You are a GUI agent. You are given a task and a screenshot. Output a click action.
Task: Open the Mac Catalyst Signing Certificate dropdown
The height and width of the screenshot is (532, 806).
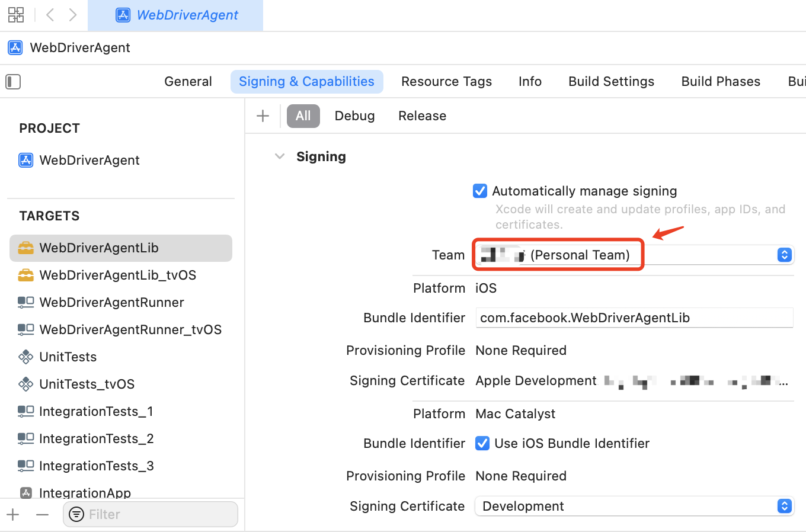tap(634, 506)
